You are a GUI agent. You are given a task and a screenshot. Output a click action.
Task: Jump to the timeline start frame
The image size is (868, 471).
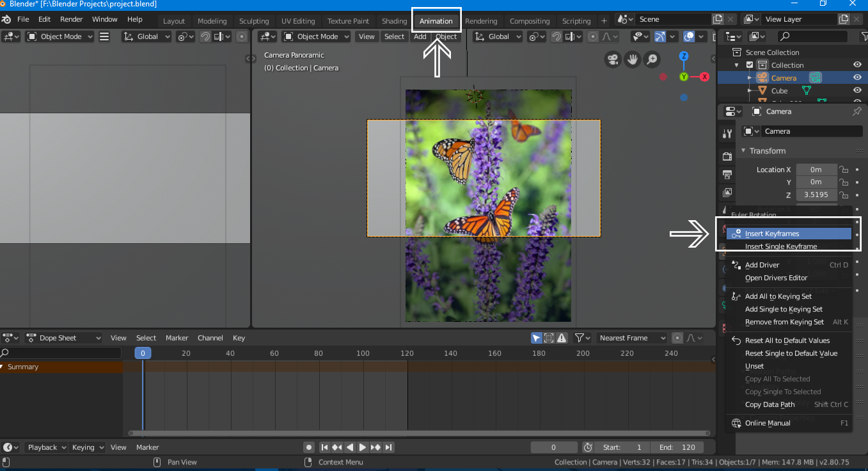pyautogui.click(x=324, y=447)
